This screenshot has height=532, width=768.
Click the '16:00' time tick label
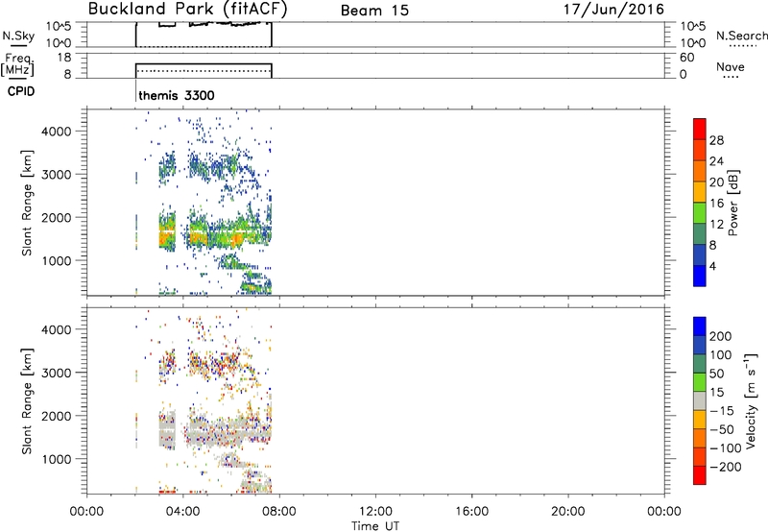[471, 512]
